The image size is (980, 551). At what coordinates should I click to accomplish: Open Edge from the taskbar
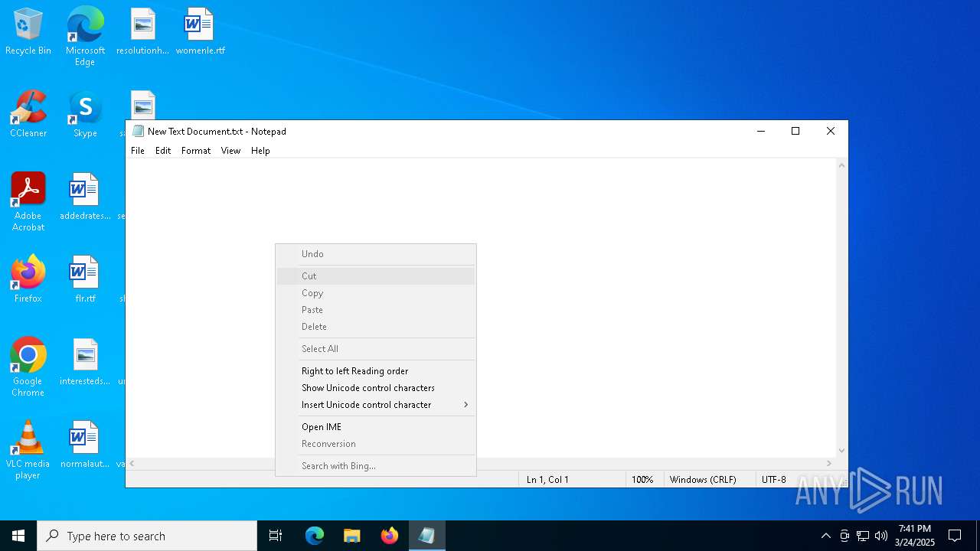(315, 536)
